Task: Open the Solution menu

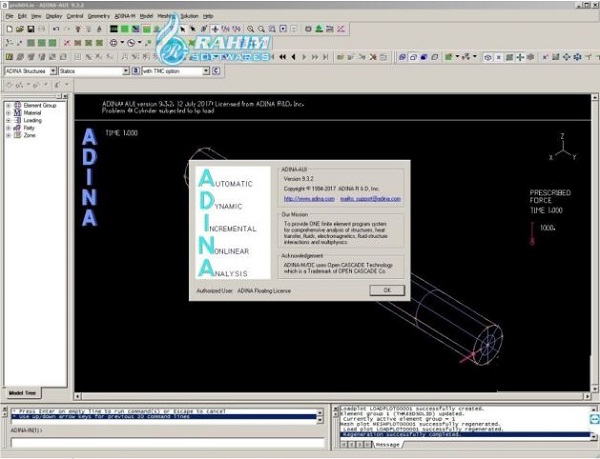Action: (x=189, y=16)
